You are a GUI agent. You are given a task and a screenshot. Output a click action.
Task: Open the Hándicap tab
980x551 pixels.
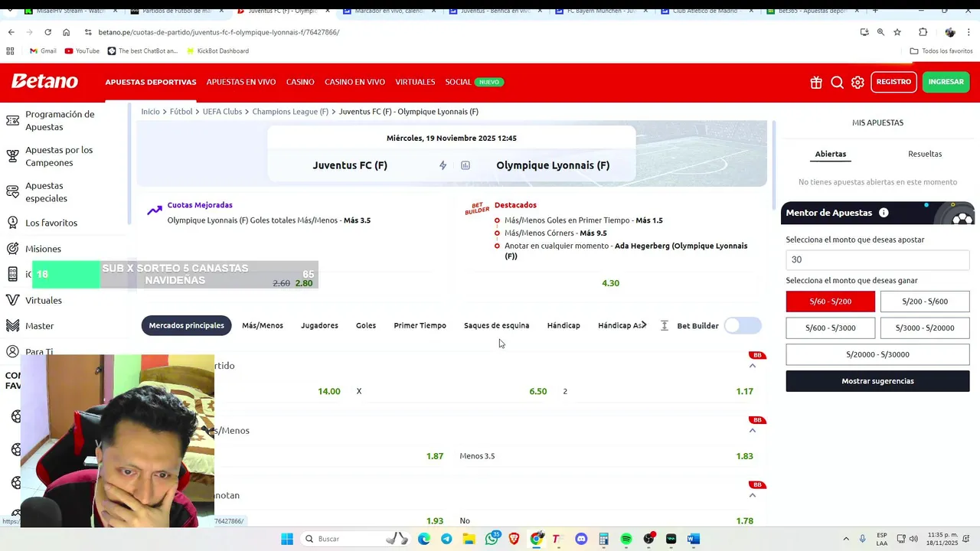coord(563,325)
